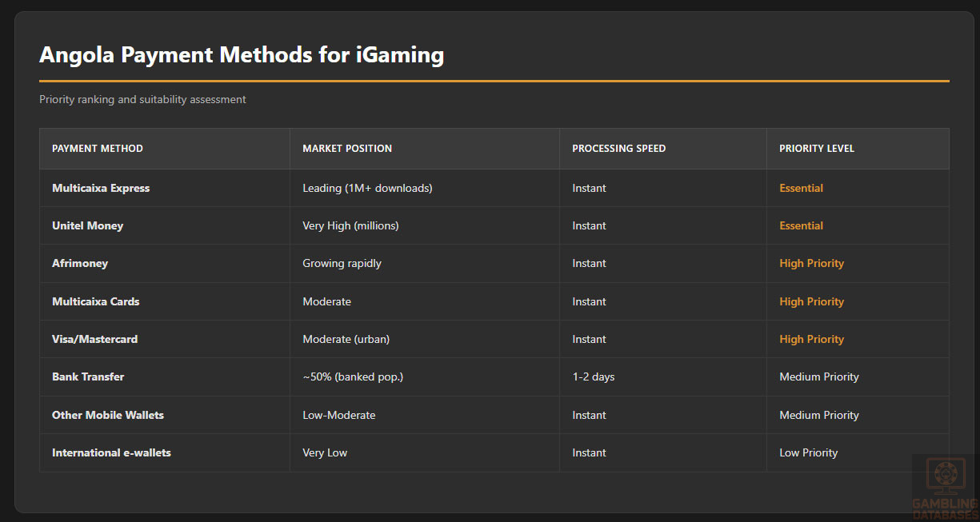Click the Essential label for Multicaixa Express
Screen dimensions: 980x522
click(x=801, y=189)
